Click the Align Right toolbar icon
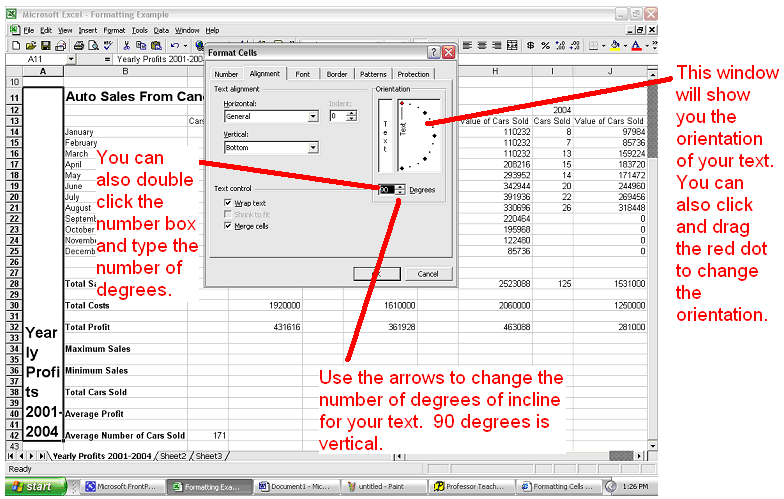The image size is (784, 499). 496,46
